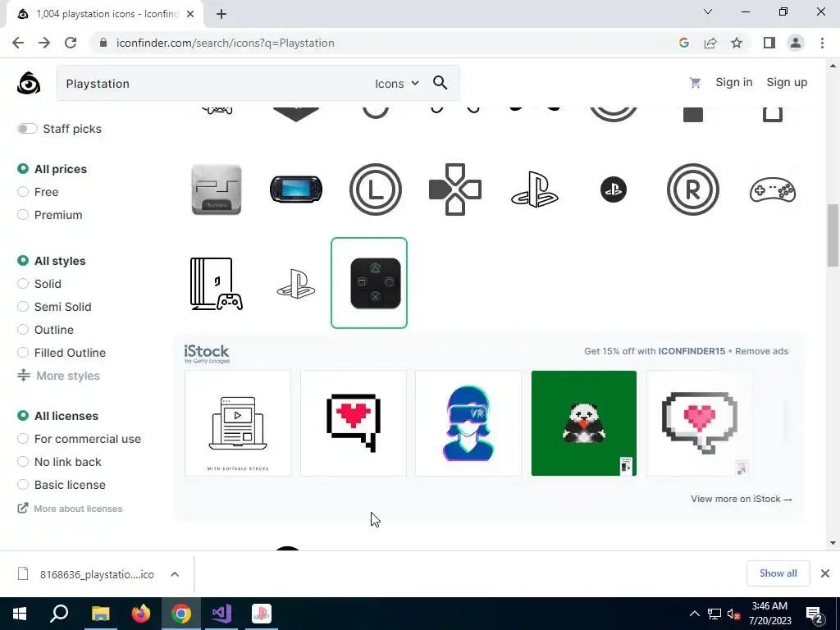Image resolution: width=840 pixels, height=630 pixels.
Task: Open the shopping cart icon
Action: click(x=695, y=83)
